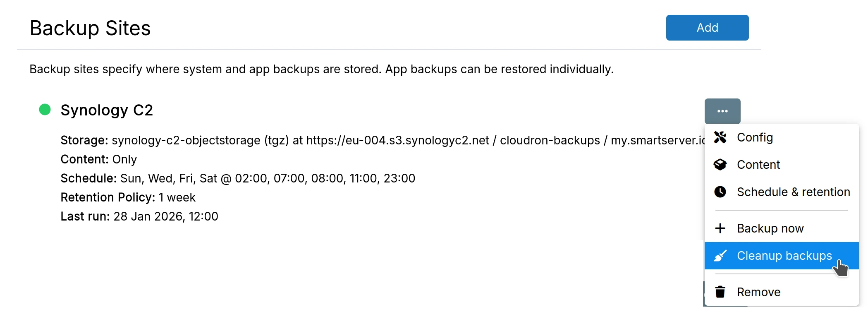Image resolution: width=868 pixels, height=319 pixels.
Task: Click the Retention Policy text
Action: 108,197
